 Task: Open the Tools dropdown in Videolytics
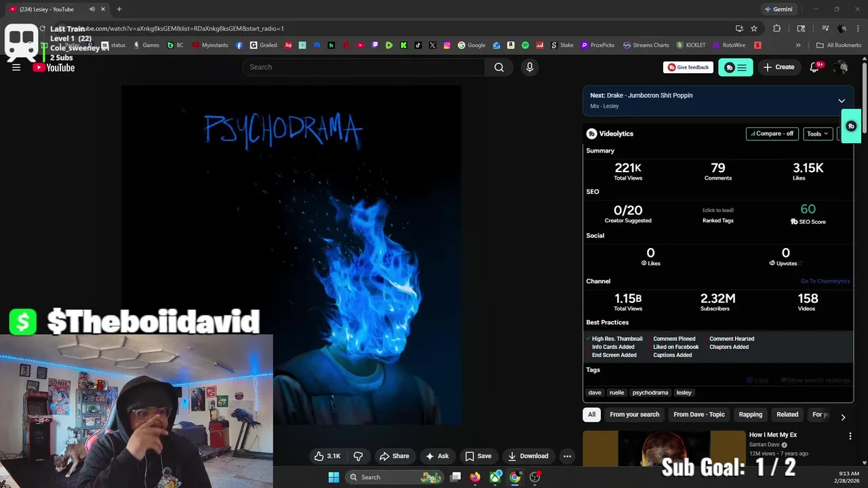pyautogui.click(x=818, y=134)
